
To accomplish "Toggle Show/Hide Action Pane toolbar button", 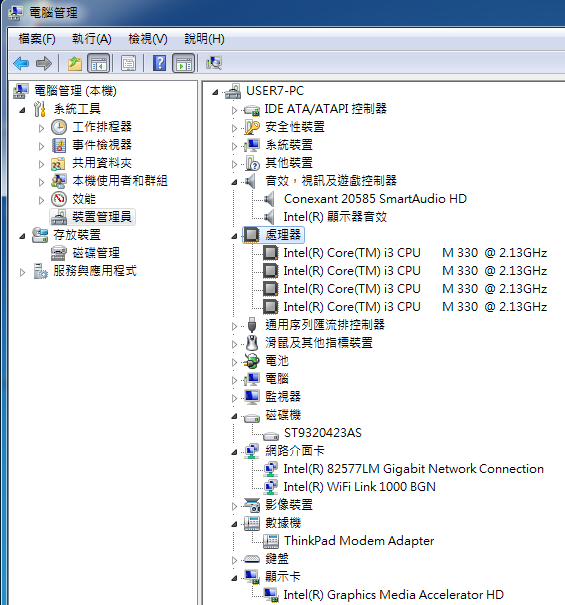I will tap(184, 63).
